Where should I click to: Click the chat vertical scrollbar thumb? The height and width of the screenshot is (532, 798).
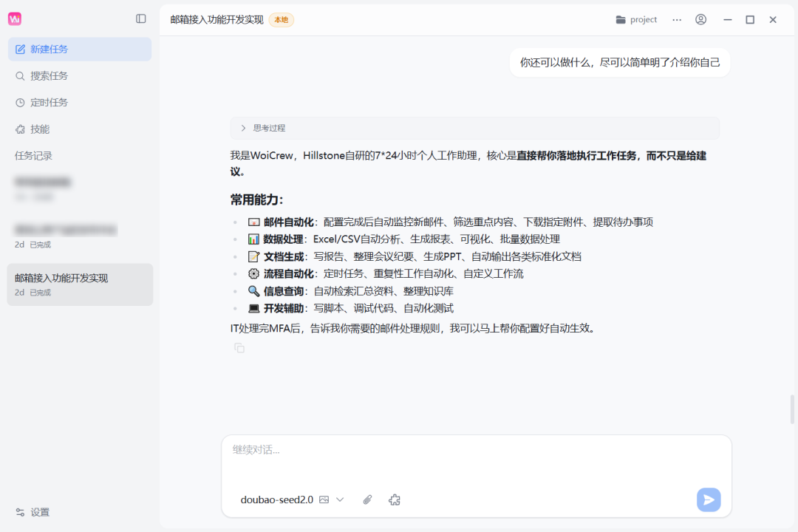click(792, 409)
